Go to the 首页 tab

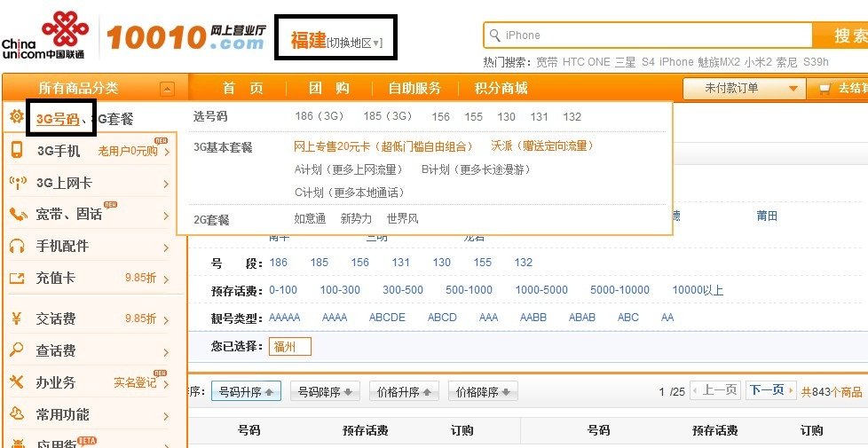point(242,89)
